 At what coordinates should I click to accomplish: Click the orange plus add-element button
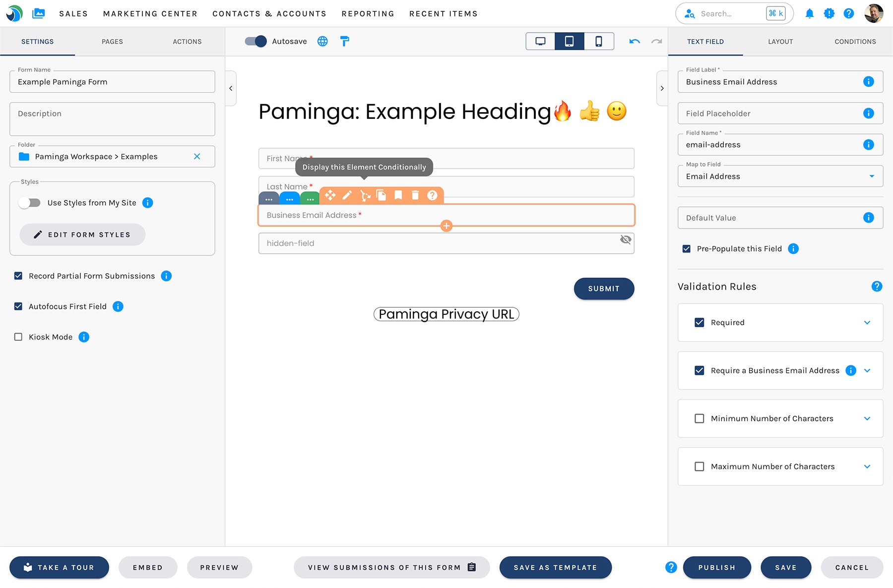446,226
